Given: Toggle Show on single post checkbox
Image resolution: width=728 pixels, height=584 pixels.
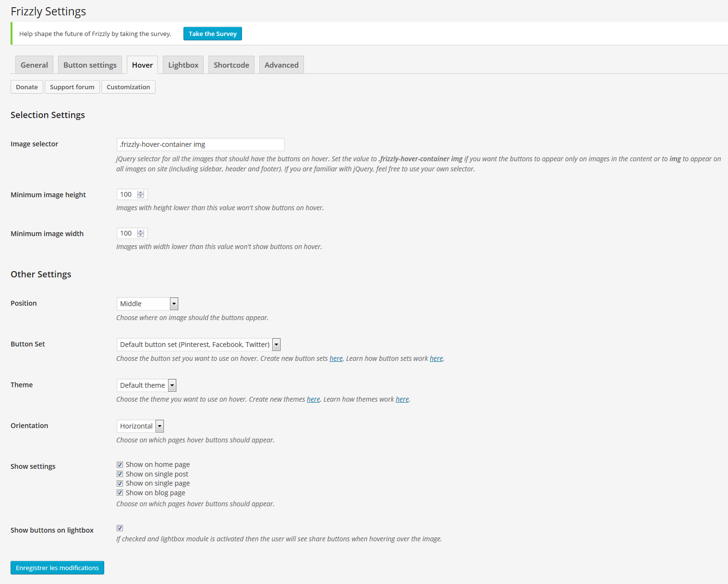Looking at the screenshot, I should [x=120, y=474].
